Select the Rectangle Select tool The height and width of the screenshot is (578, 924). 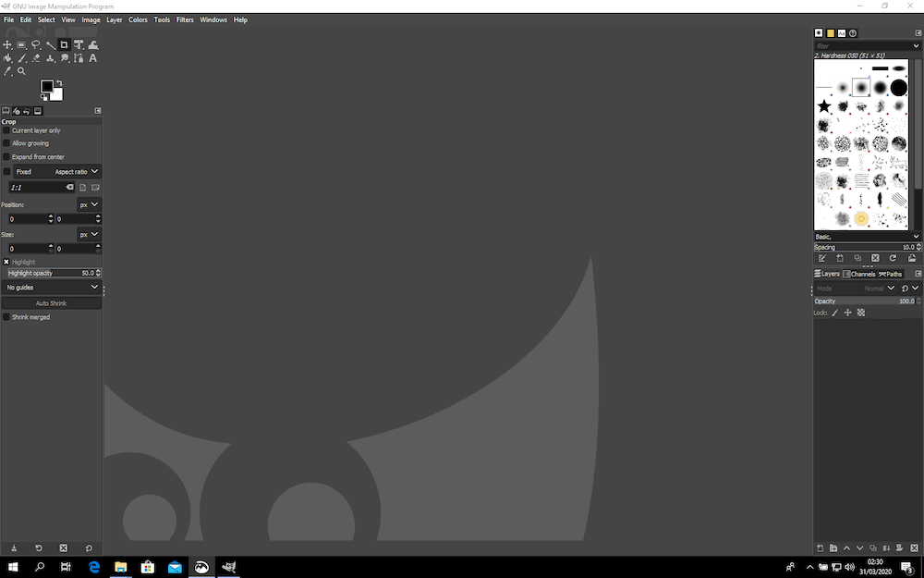(21, 44)
